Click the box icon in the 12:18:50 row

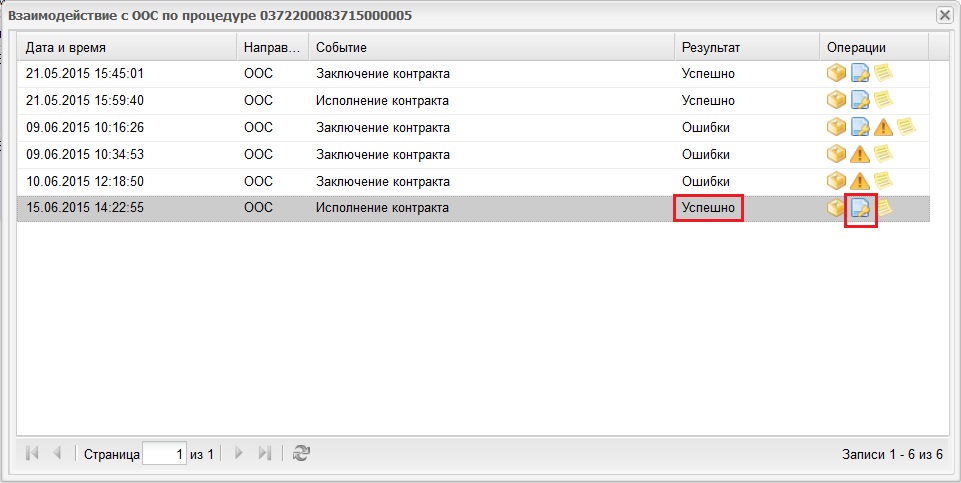(836, 181)
